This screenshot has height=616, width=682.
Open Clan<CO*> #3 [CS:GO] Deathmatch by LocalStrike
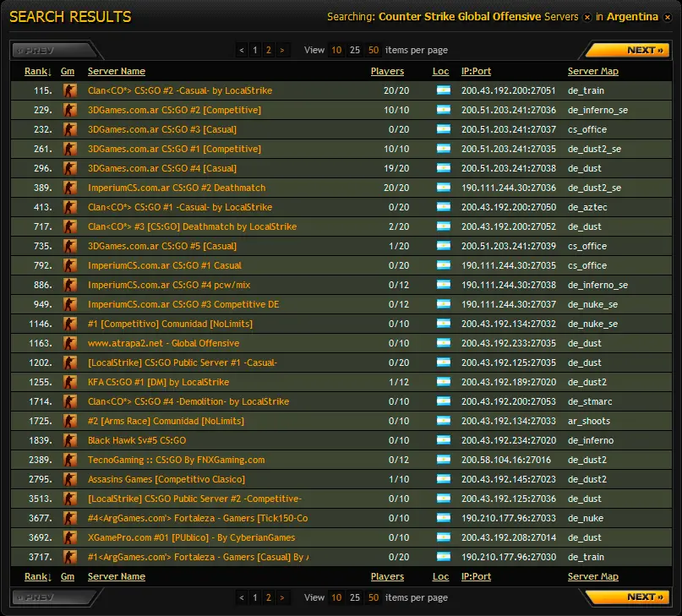pyautogui.click(x=192, y=226)
